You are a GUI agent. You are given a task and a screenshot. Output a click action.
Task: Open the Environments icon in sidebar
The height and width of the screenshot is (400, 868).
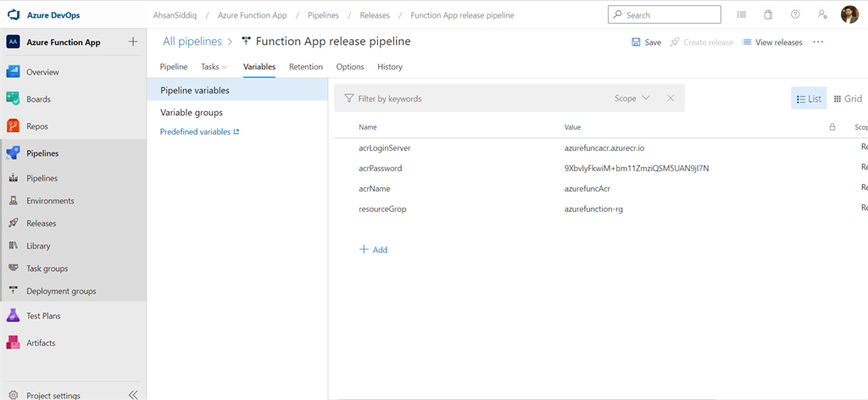point(14,201)
